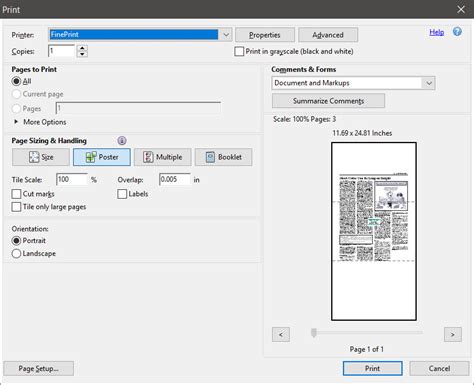Viewport: 474px width, 385px height.
Task: Click the Tile Scale input field
Action: 72,179
